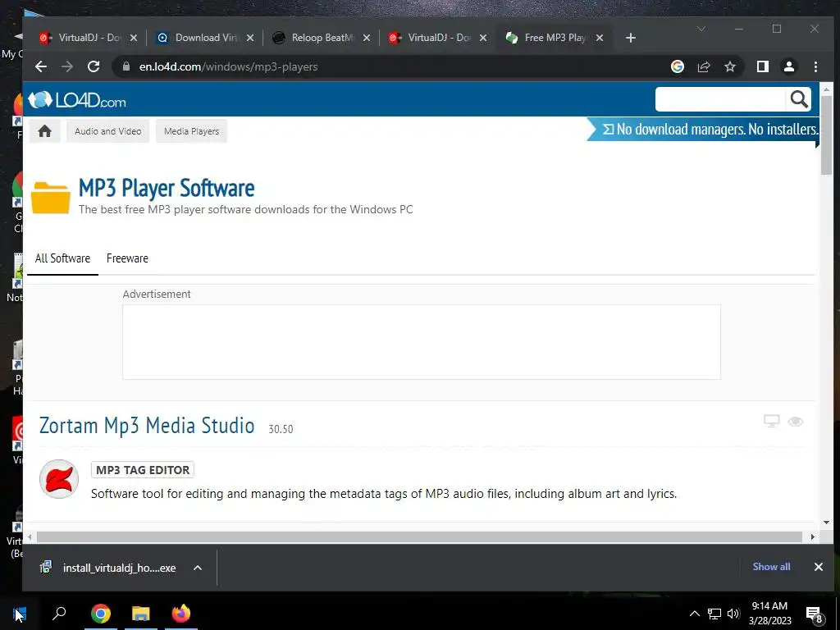
Task: Open Chrome from the taskbar
Action: click(100, 614)
